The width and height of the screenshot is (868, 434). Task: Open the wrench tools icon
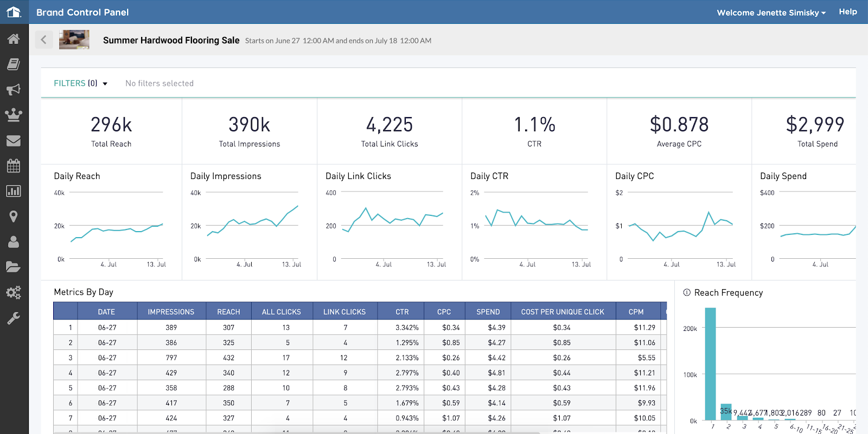14,318
